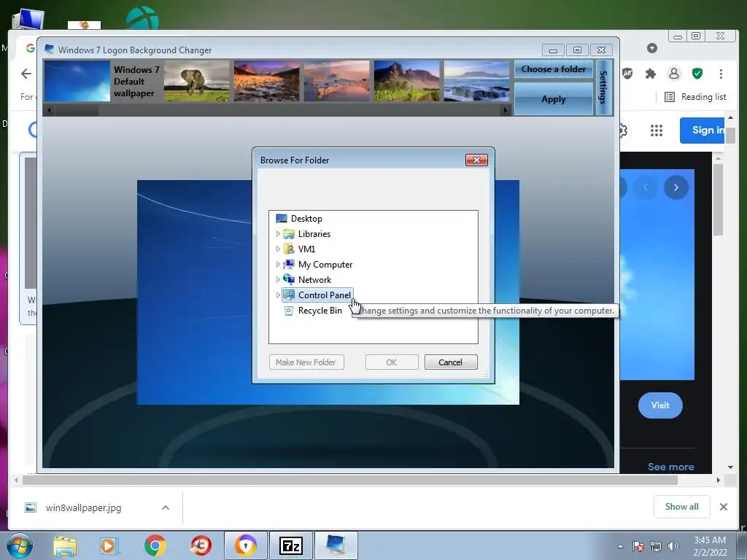
Task: Click OK button in Browse dialog
Action: click(x=392, y=362)
